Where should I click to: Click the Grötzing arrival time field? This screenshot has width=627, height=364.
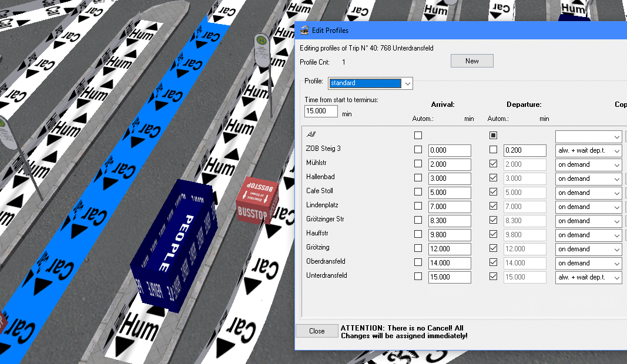(x=450, y=249)
